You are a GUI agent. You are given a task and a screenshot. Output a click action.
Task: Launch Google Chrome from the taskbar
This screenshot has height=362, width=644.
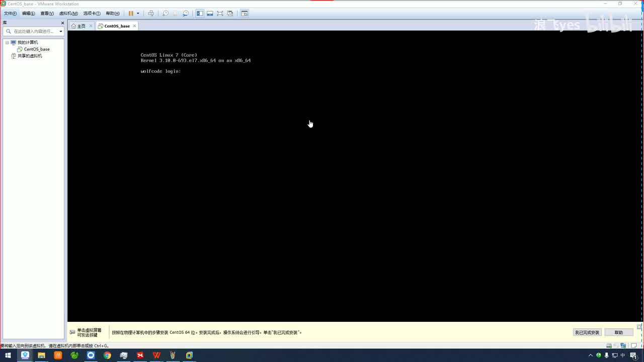click(x=107, y=355)
